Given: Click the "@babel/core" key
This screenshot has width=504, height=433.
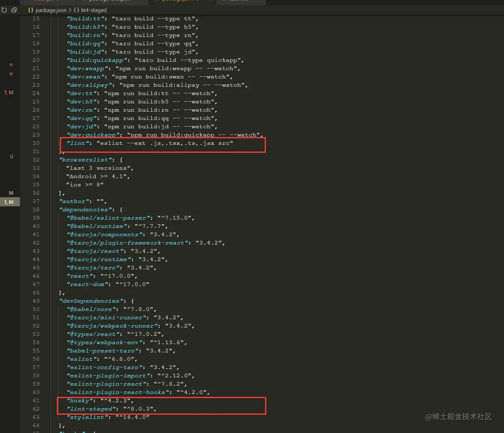Looking at the screenshot, I should point(91,309).
